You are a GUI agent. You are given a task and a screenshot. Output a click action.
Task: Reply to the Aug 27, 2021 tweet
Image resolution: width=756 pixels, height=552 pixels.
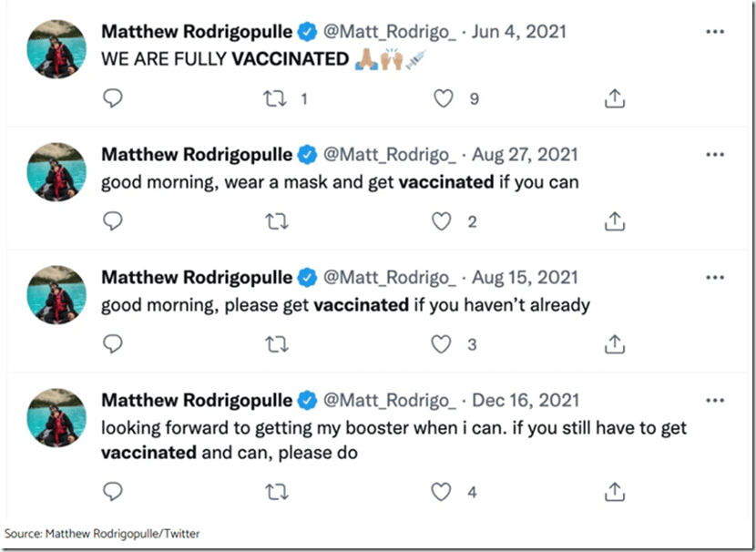[113, 221]
